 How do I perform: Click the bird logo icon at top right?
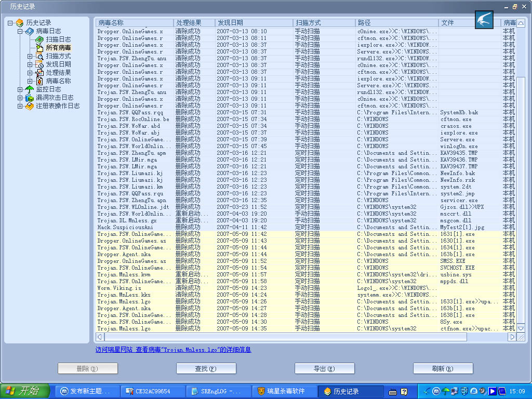point(484,20)
